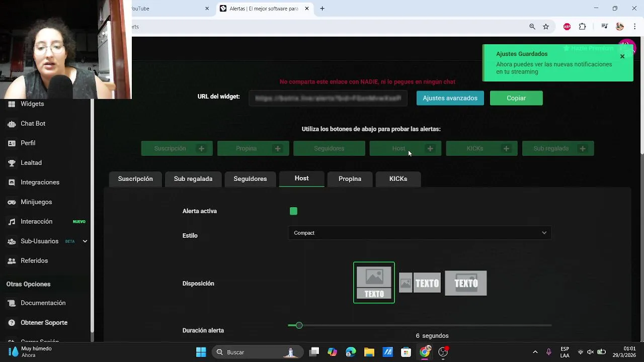Switch to the Sub regalada tab
This screenshot has height=362, width=644.
pos(193,179)
